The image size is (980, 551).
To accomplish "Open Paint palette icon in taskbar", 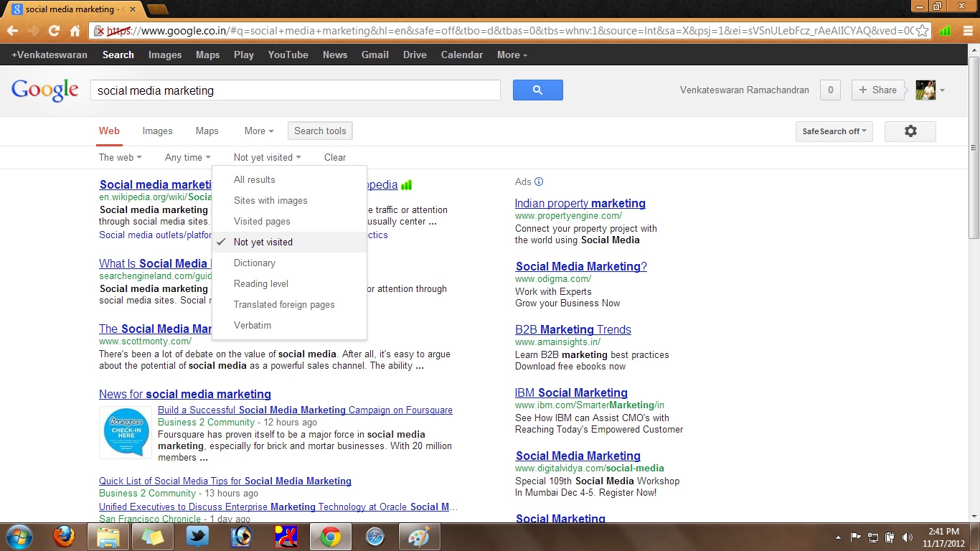I will 420,537.
